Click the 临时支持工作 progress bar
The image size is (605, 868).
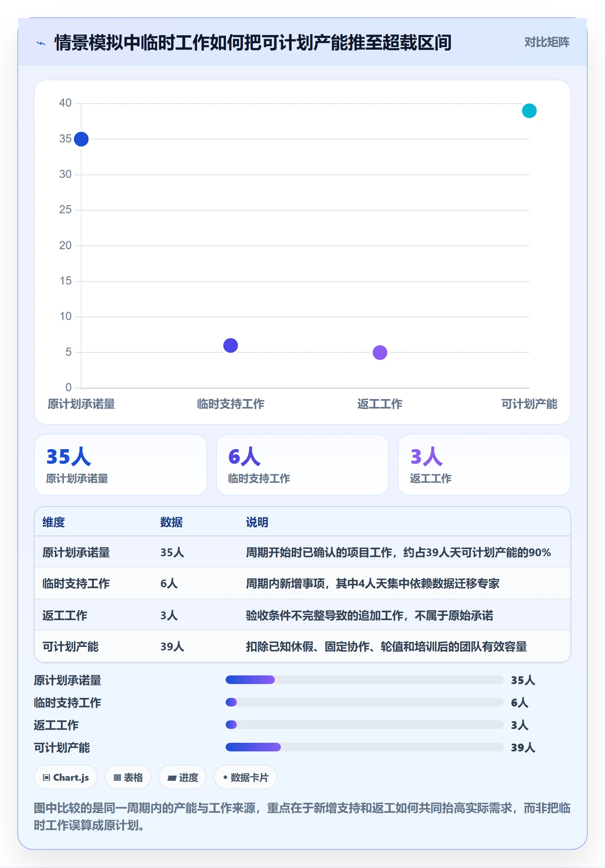[365, 702]
